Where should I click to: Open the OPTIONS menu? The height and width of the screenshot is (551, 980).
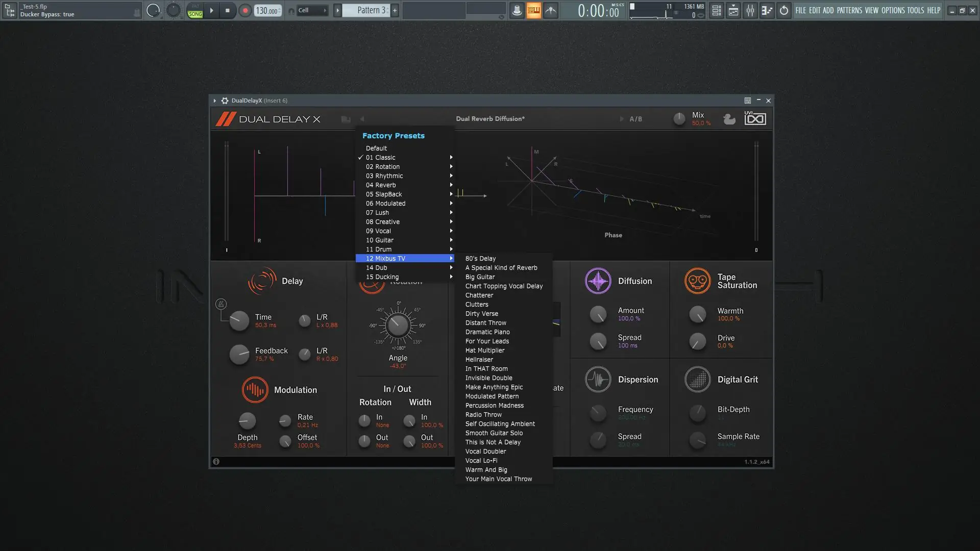tap(893, 10)
